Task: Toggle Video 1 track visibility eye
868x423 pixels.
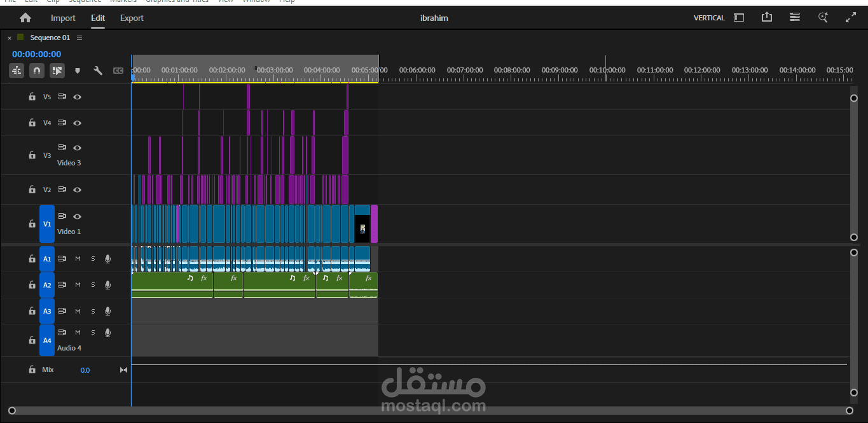Action: coord(77,216)
